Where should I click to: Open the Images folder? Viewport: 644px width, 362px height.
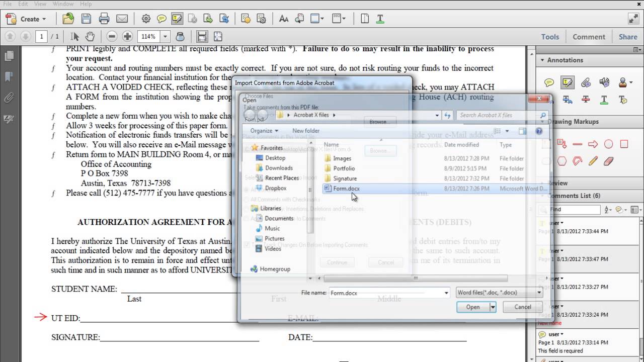click(342, 158)
